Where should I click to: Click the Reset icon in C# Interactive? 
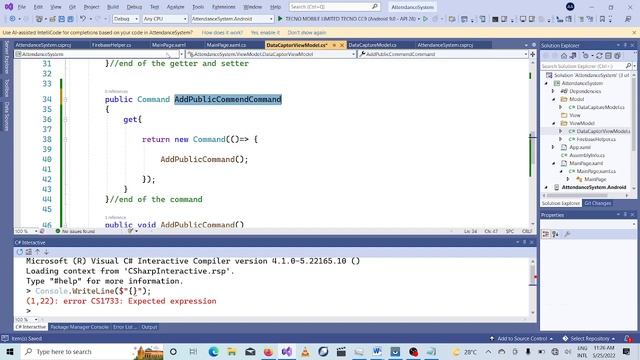[x=20, y=252]
